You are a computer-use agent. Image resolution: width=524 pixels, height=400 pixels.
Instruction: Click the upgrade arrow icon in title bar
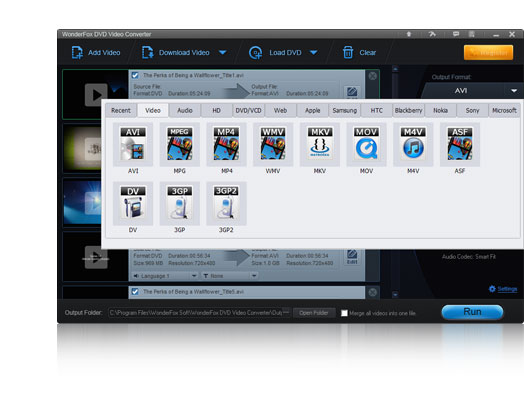point(409,34)
